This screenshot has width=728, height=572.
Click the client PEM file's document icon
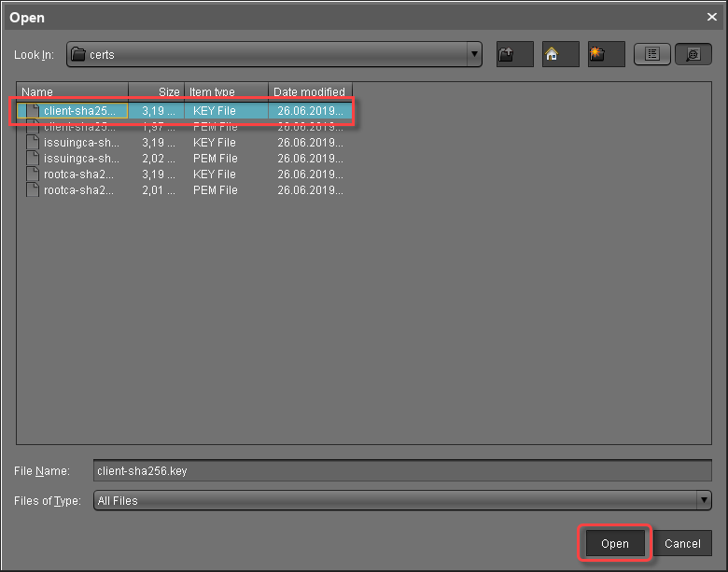tap(33, 127)
